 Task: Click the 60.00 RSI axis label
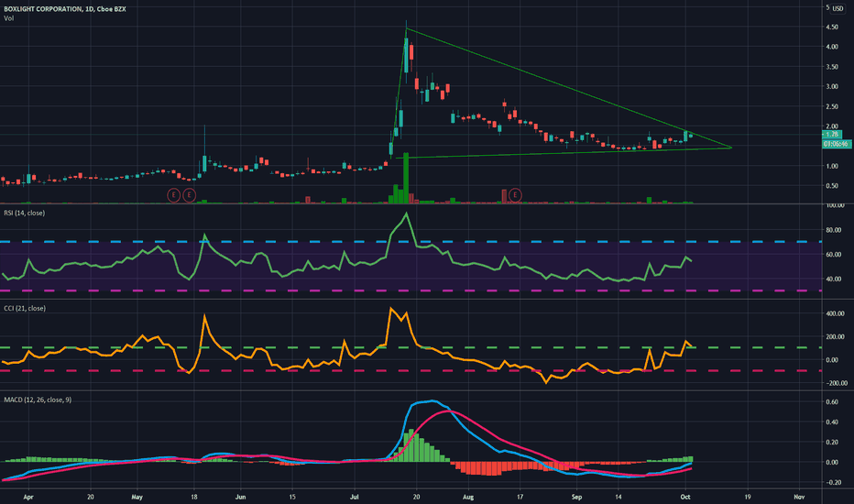[833, 255]
